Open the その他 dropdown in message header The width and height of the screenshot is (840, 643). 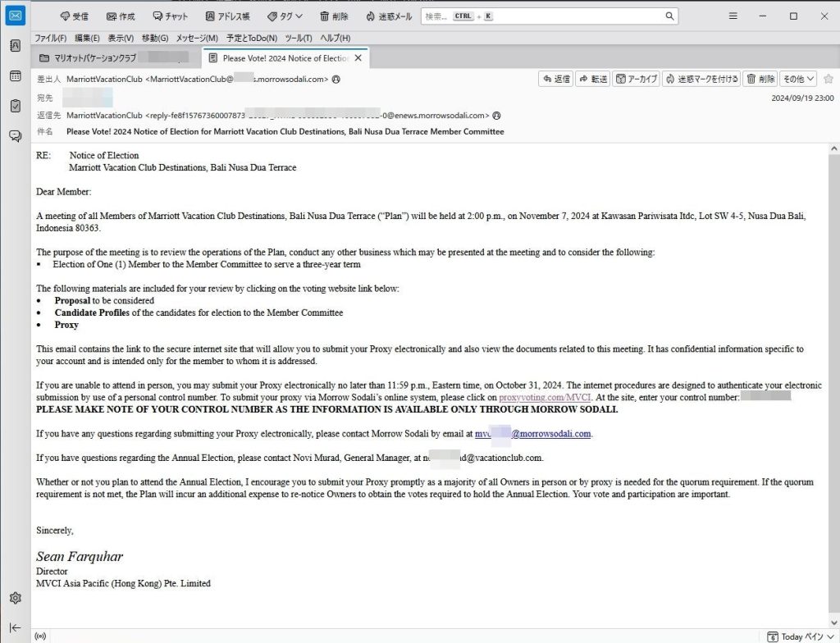tap(797, 79)
